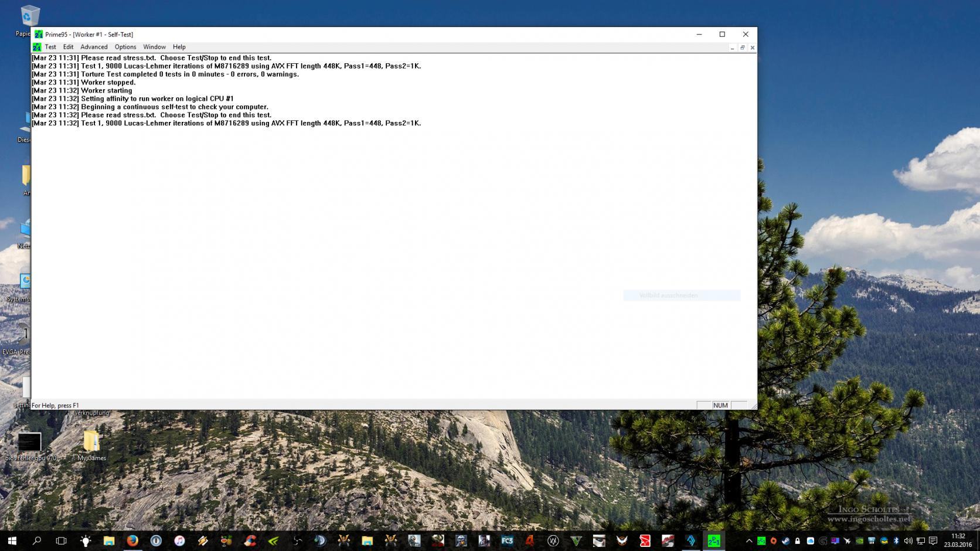Open the My Games desktop folder
Image resolution: width=980 pixels, height=551 pixels.
tap(91, 446)
